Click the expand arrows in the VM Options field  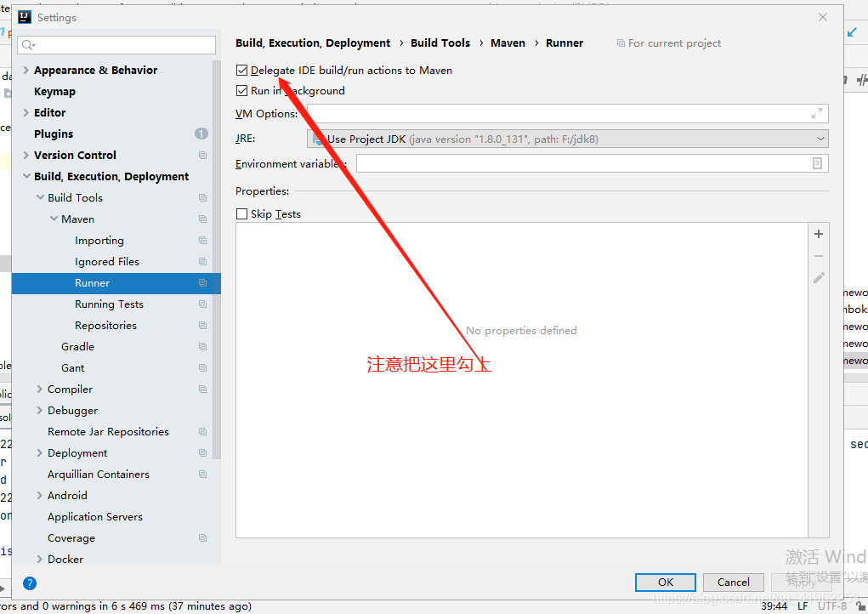pyautogui.click(x=816, y=113)
